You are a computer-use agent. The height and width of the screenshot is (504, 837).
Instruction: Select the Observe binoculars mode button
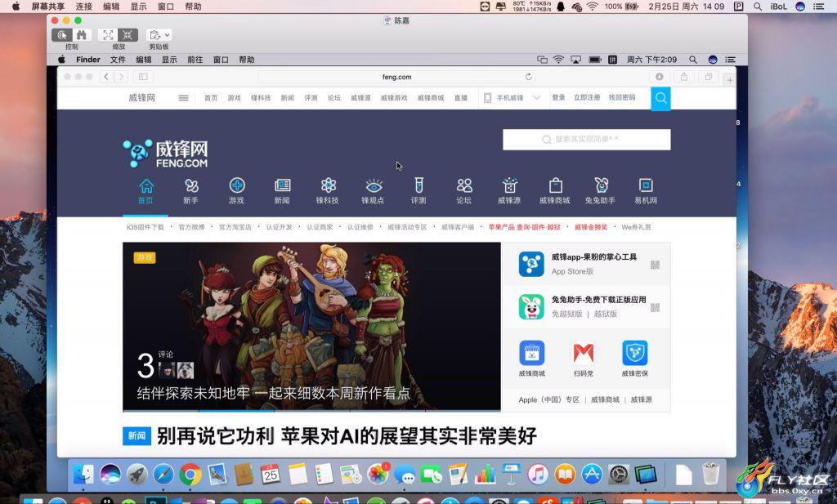pyautogui.click(x=82, y=35)
